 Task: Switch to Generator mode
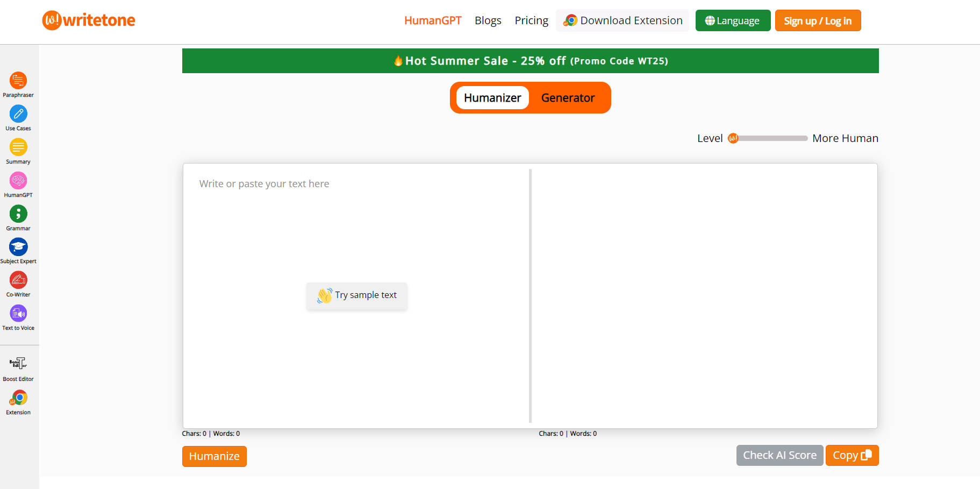(568, 98)
